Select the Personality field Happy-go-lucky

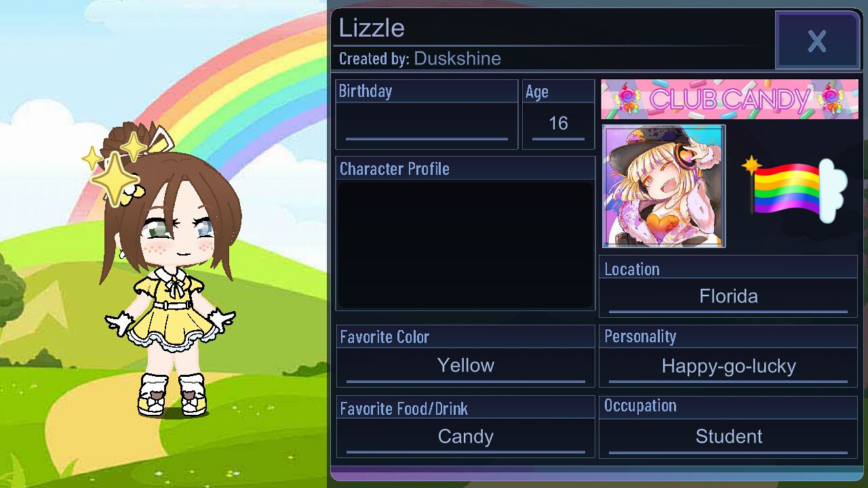point(728,367)
